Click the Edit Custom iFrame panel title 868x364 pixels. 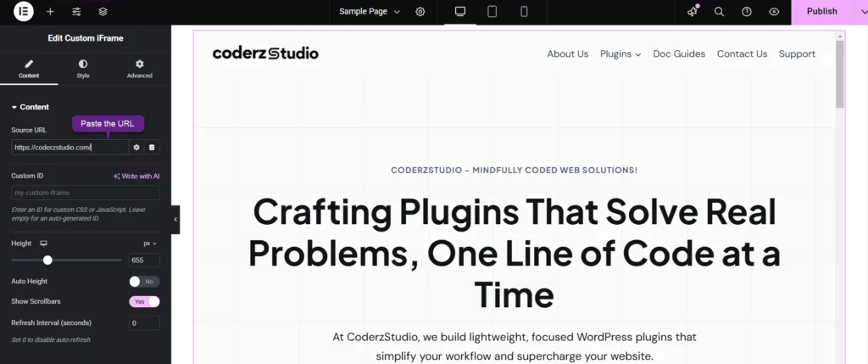pyautogui.click(x=86, y=38)
